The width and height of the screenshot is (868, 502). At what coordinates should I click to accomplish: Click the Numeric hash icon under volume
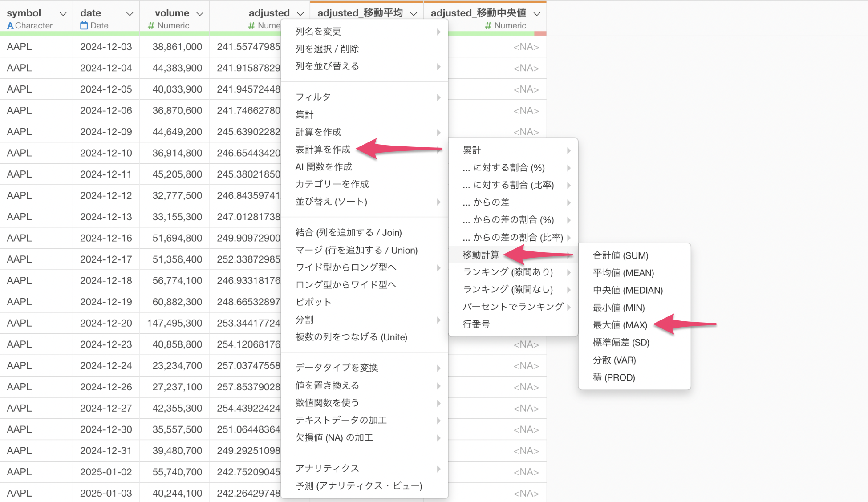(151, 26)
